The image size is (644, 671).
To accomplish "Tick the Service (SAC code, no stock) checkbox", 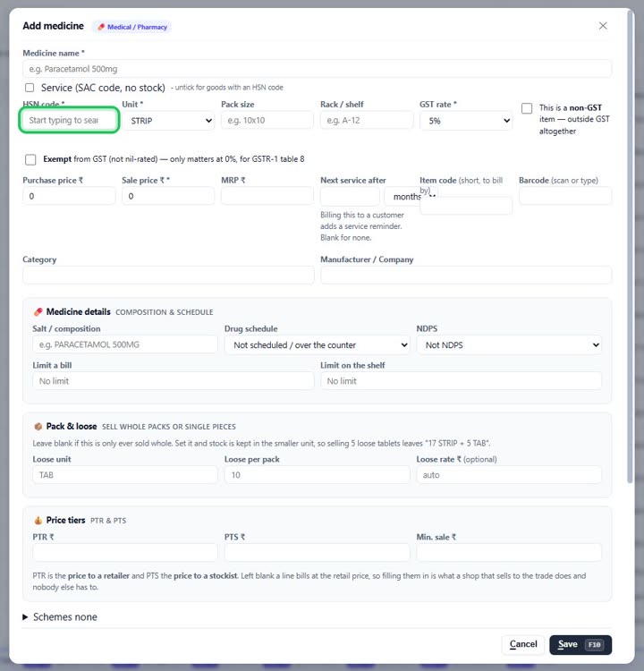I will pyautogui.click(x=30, y=88).
